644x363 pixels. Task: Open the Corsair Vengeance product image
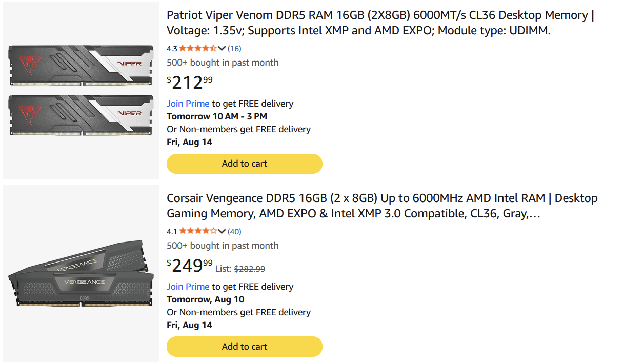[81, 274]
